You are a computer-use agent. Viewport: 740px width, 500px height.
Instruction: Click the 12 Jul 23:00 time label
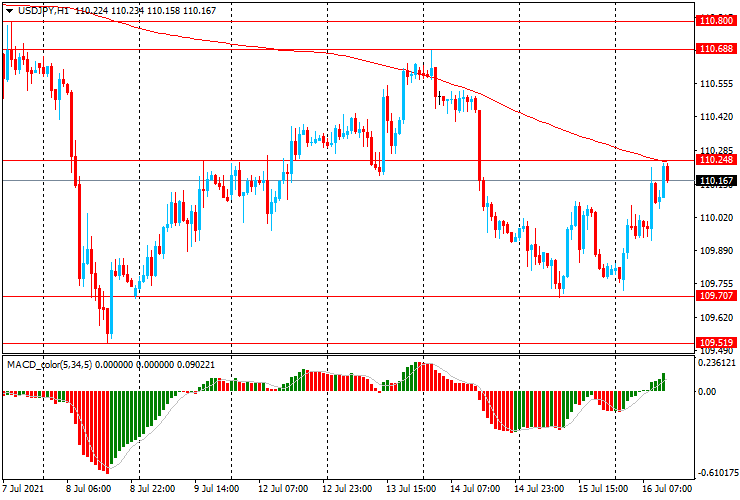click(x=347, y=488)
